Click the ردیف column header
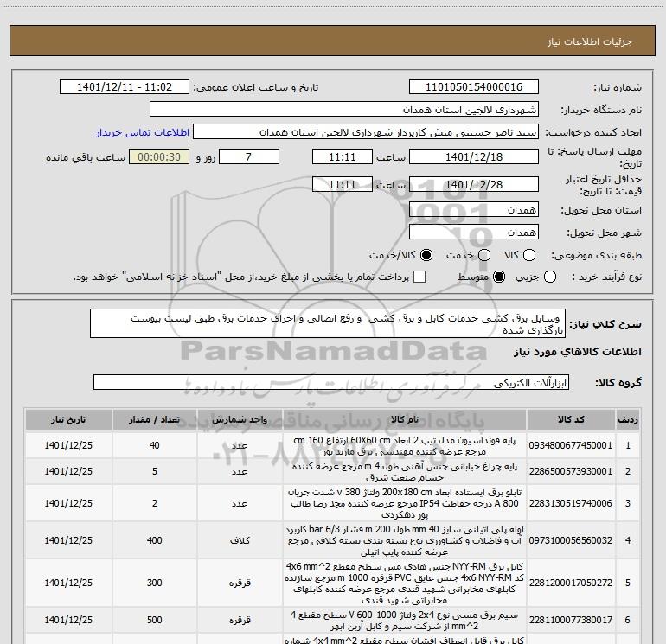Screen dimensions: 666x644 (x=628, y=419)
